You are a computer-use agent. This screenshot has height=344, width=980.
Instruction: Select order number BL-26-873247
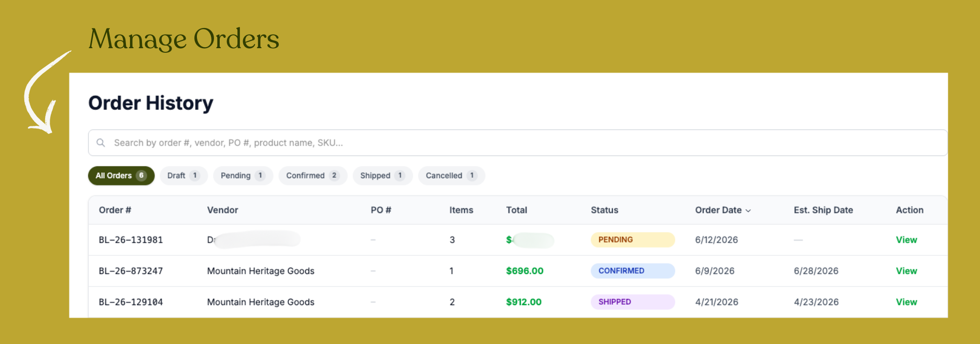pos(131,271)
